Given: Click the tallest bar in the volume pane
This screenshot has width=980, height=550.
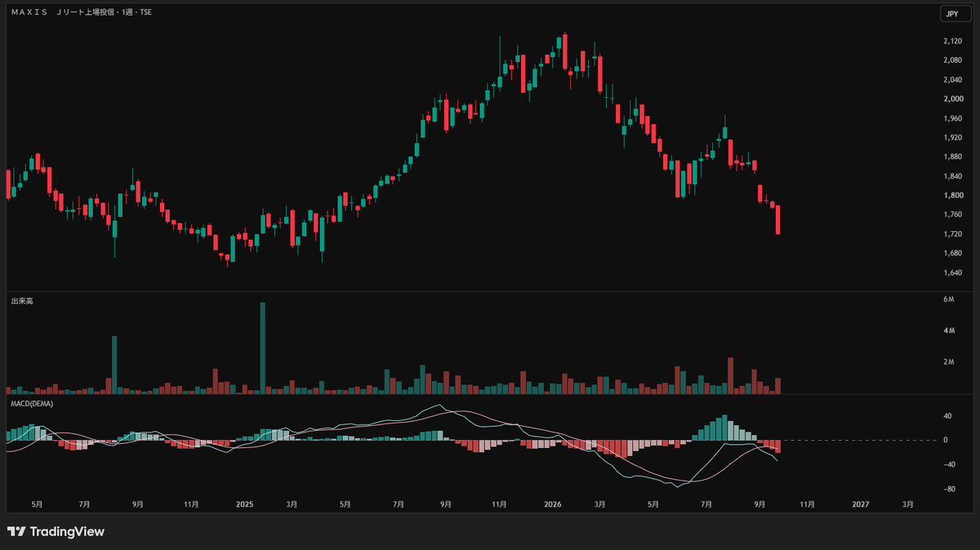Looking at the screenshot, I should point(263,348).
